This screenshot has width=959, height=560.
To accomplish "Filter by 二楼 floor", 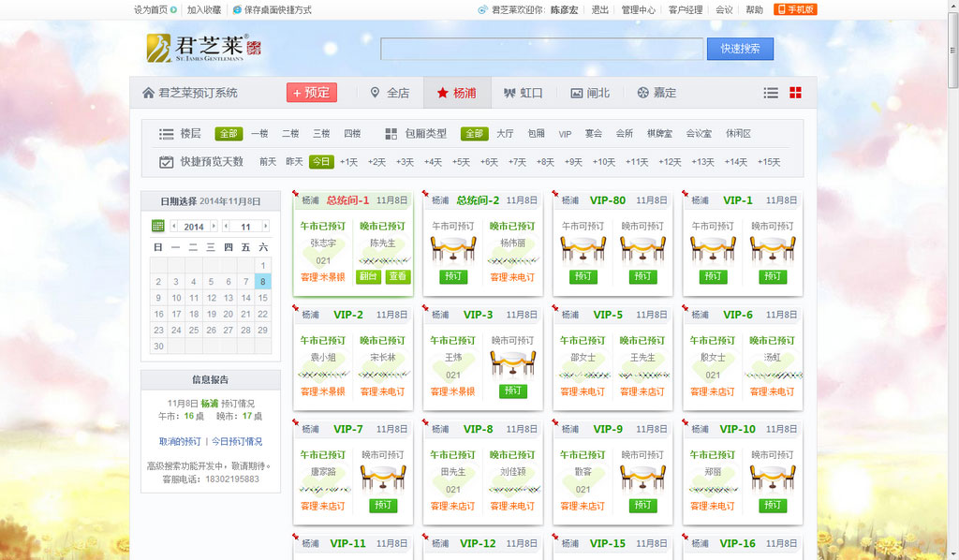I will [290, 133].
